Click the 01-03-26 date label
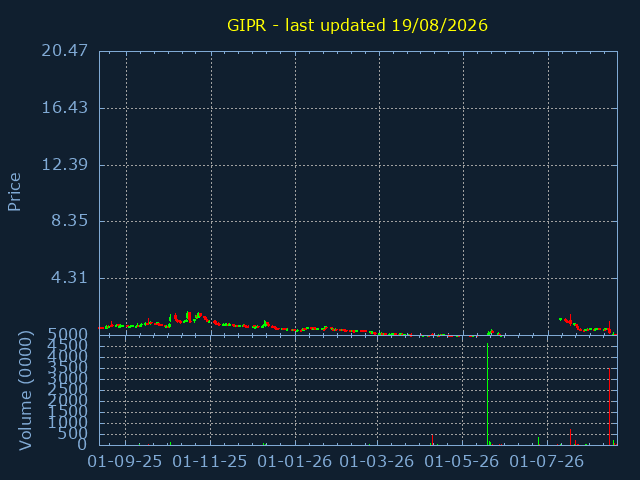 (377, 462)
